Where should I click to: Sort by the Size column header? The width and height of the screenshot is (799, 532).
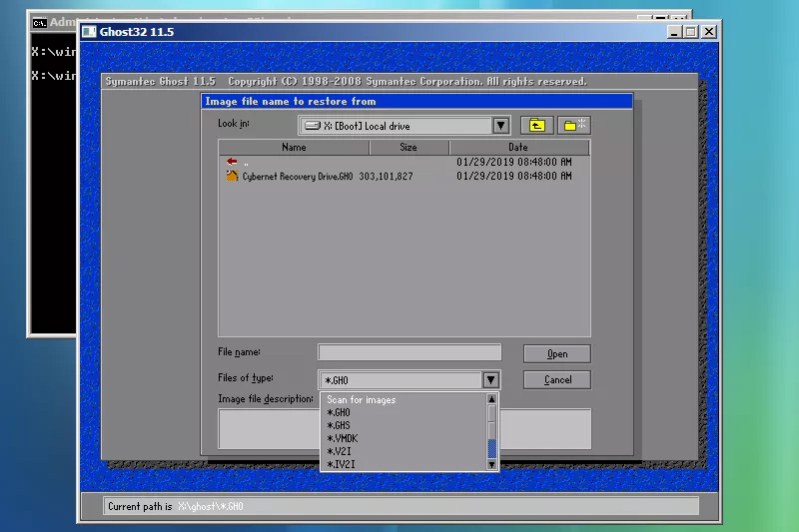pyautogui.click(x=408, y=147)
